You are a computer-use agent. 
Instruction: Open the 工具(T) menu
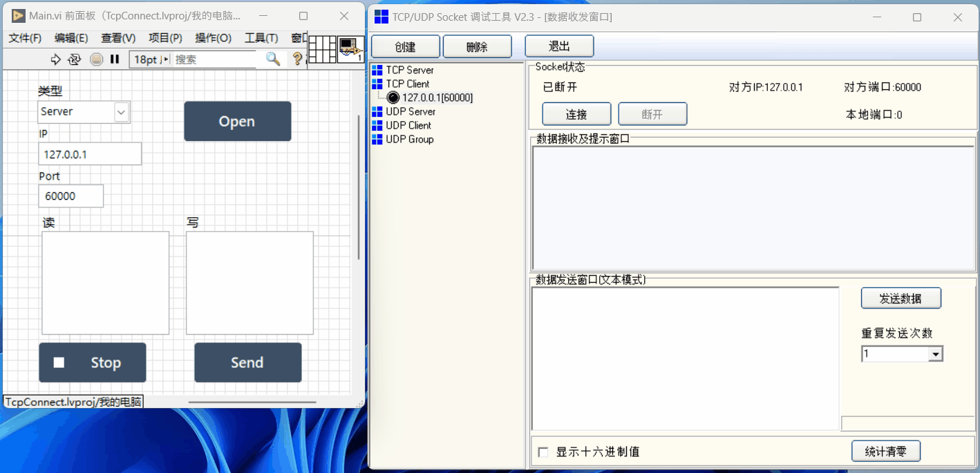(x=263, y=39)
